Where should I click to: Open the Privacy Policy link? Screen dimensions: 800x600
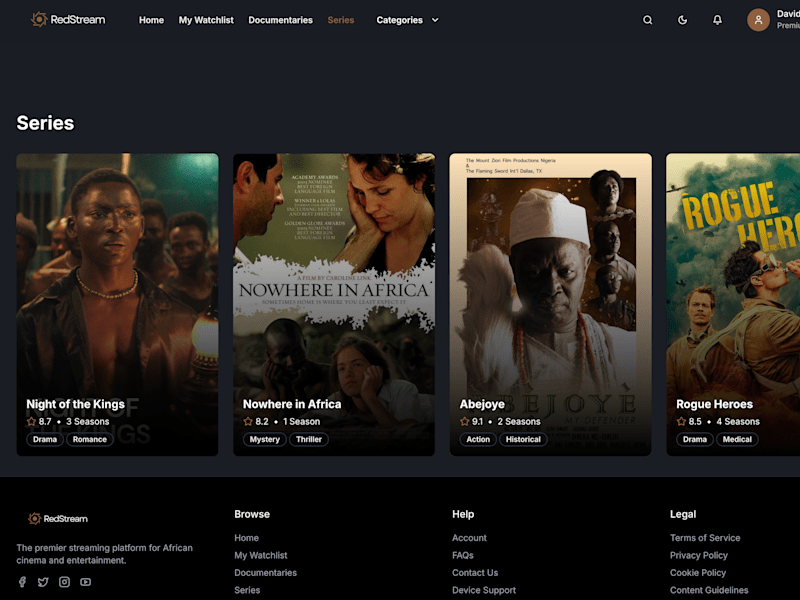pyautogui.click(x=698, y=555)
